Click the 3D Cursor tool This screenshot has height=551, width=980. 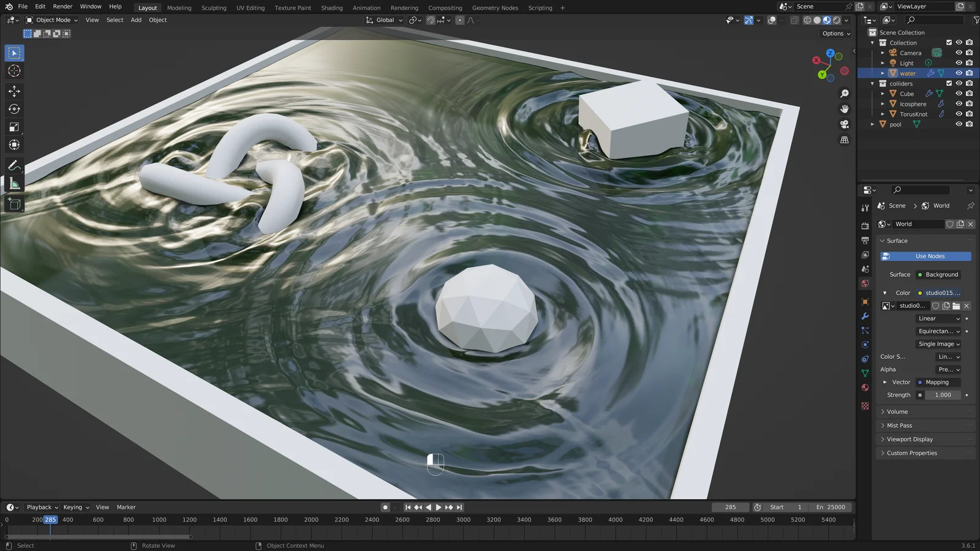click(x=14, y=71)
